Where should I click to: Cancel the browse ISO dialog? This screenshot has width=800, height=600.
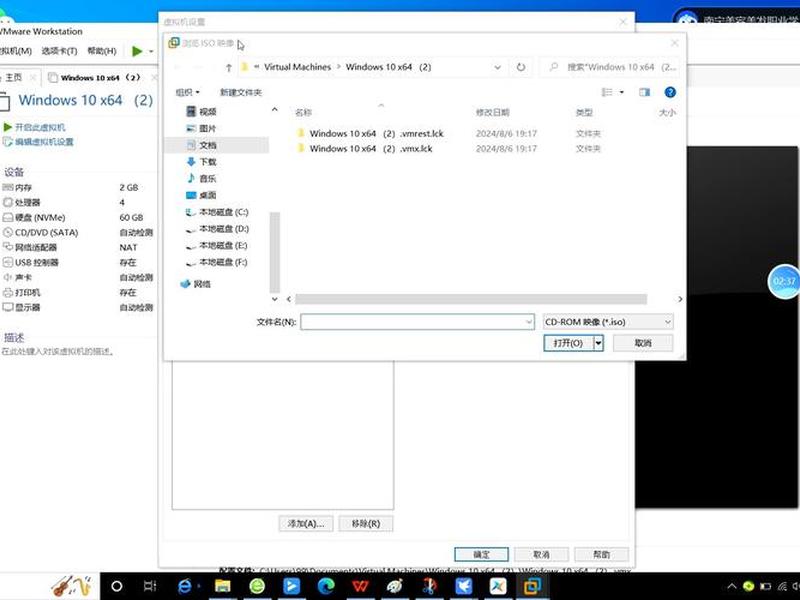coord(643,343)
